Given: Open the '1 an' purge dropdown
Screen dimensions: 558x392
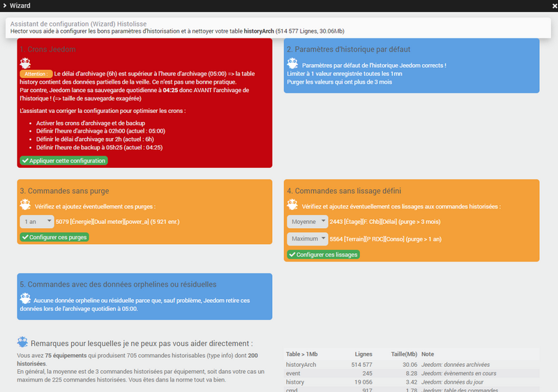Looking at the screenshot, I should pyautogui.click(x=37, y=222).
